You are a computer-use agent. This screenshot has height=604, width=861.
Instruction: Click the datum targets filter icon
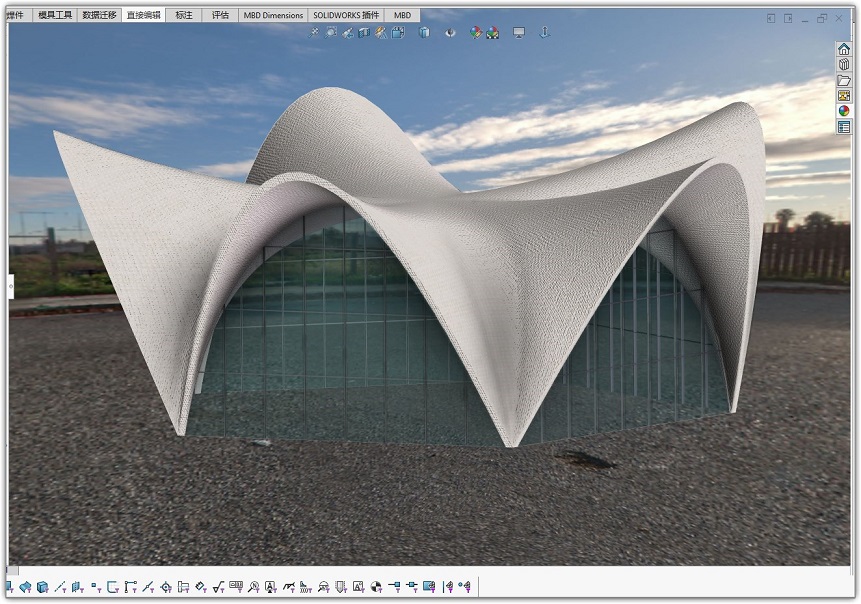tap(323, 588)
